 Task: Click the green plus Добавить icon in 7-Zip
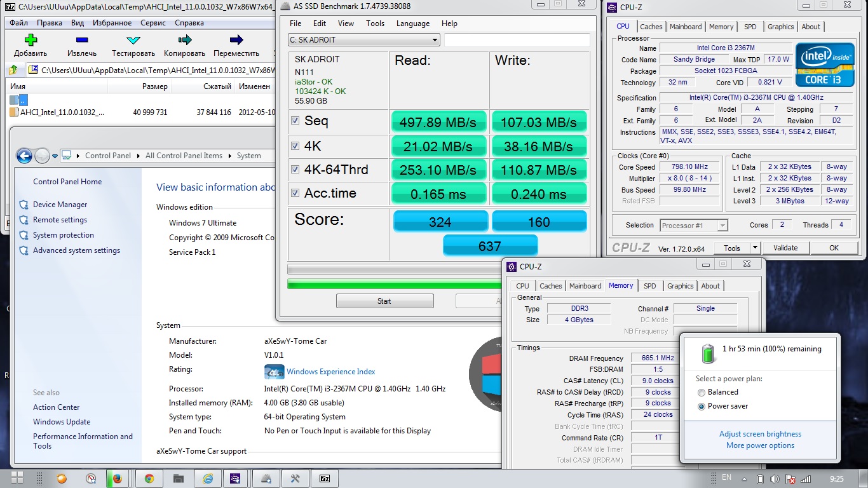31,40
